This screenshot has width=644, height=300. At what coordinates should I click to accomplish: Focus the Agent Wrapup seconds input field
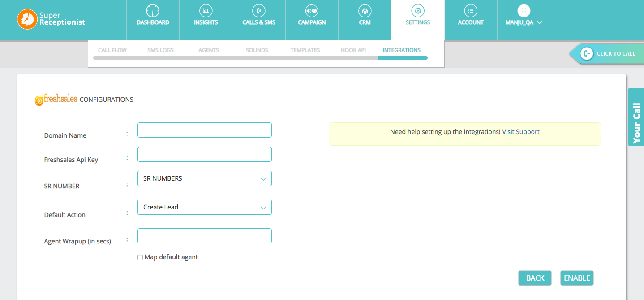click(x=205, y=236)
